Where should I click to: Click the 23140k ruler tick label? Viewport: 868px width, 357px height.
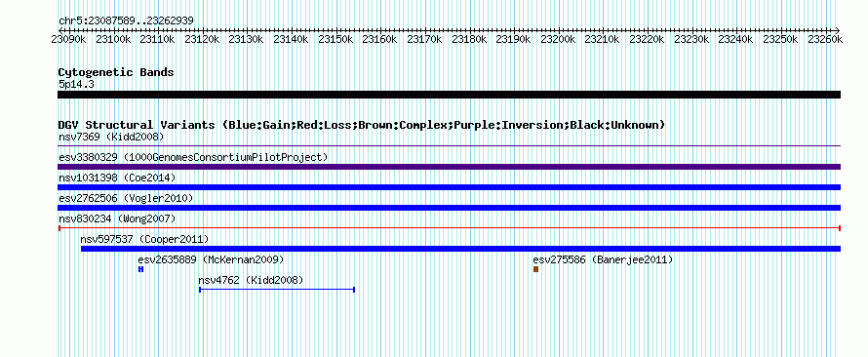tap(291, 39)
